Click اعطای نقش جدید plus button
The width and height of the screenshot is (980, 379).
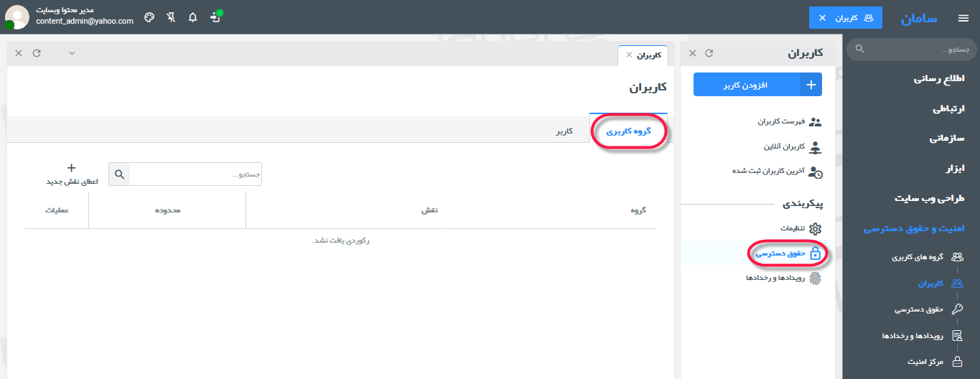(x=71, y=174)
